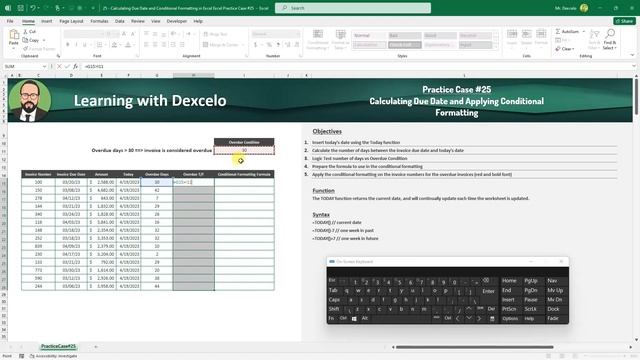640x360 pixels.
Task: Toggle the Shift key on On-Screen Keyboard
Action: (x=334, y=309)
